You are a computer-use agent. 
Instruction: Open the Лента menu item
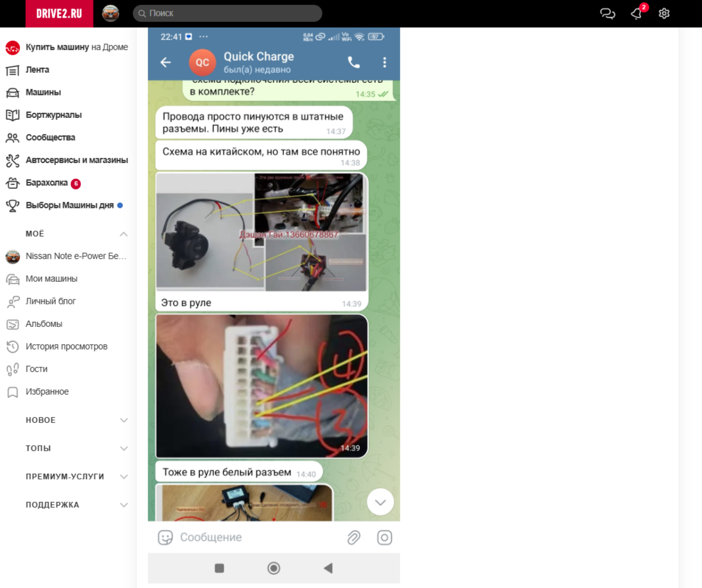pyautogui.click(x=37, y=70)
